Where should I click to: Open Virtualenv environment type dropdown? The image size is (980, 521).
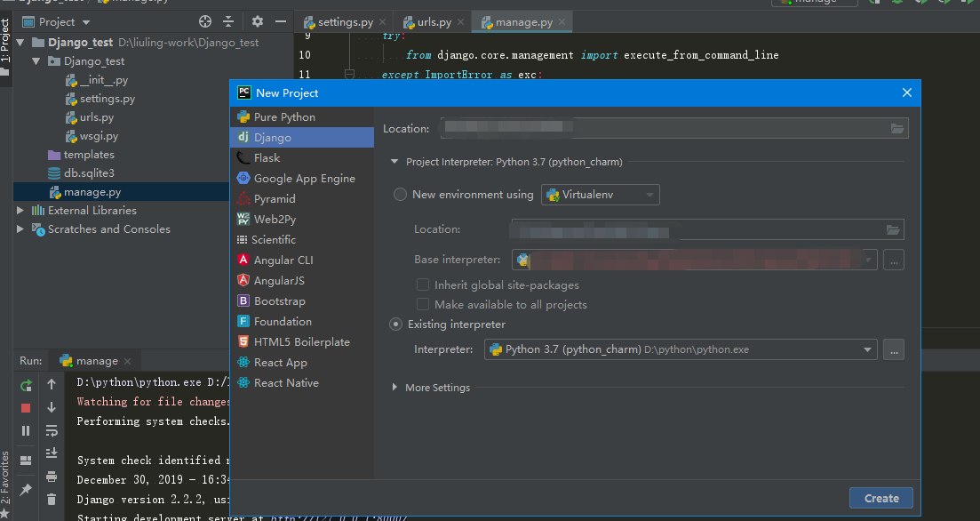[x=600, y=195]
